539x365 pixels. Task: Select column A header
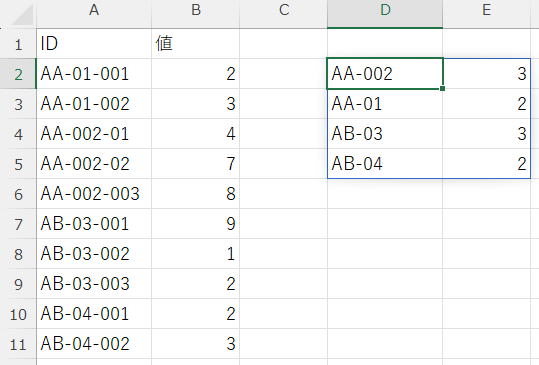(94, 14)
